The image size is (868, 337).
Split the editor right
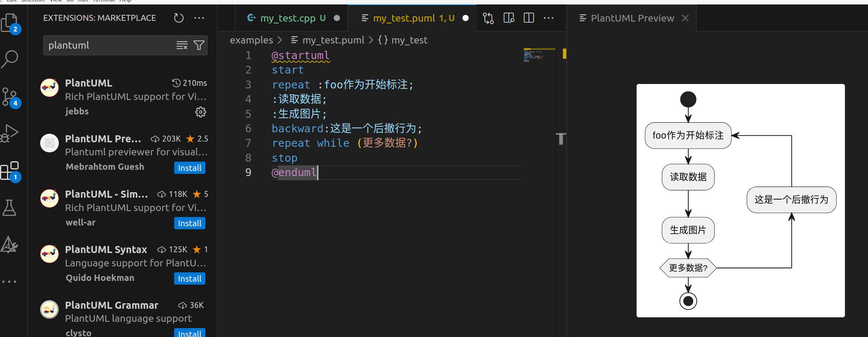529,18
